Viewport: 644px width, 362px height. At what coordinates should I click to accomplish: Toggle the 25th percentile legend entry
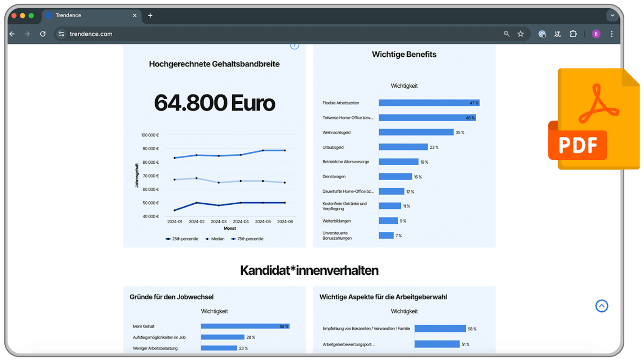tap(182, 239)
